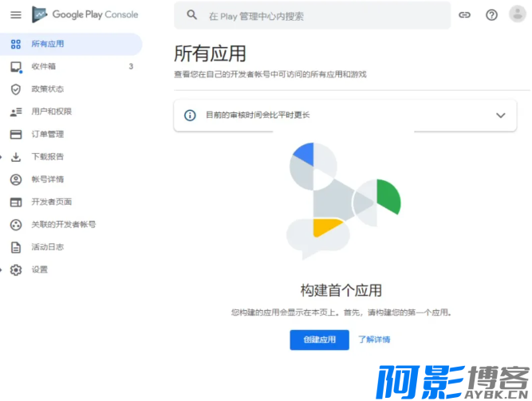Click the 所有应用 grid icon
The height and width of the screenshot is (401, 532).
pos(16,44)
